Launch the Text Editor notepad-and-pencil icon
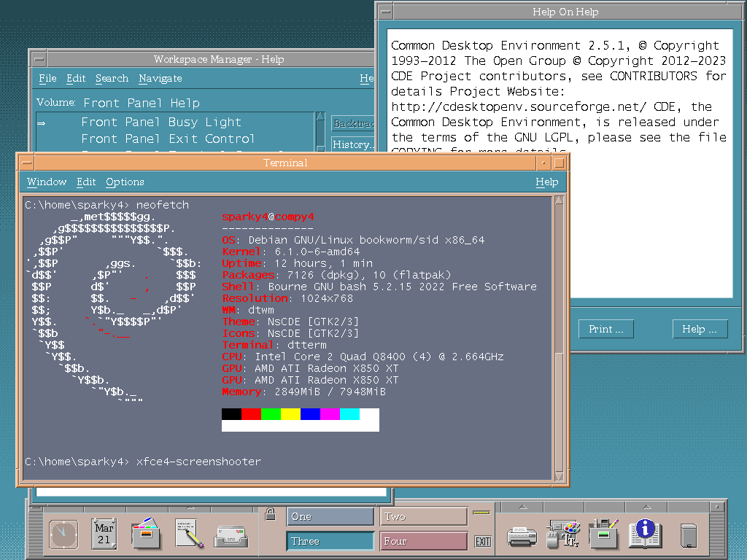Viewport: 747px width, 560px height. click(189, 534)
